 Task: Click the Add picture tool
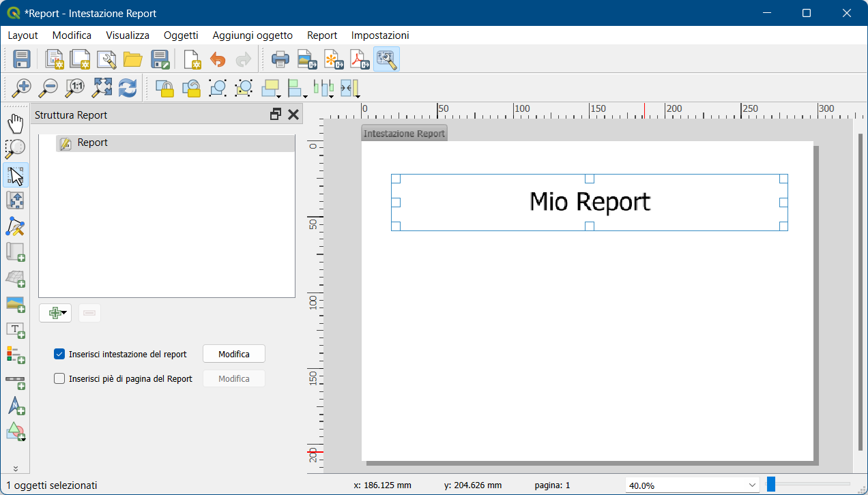pos(15,304)
